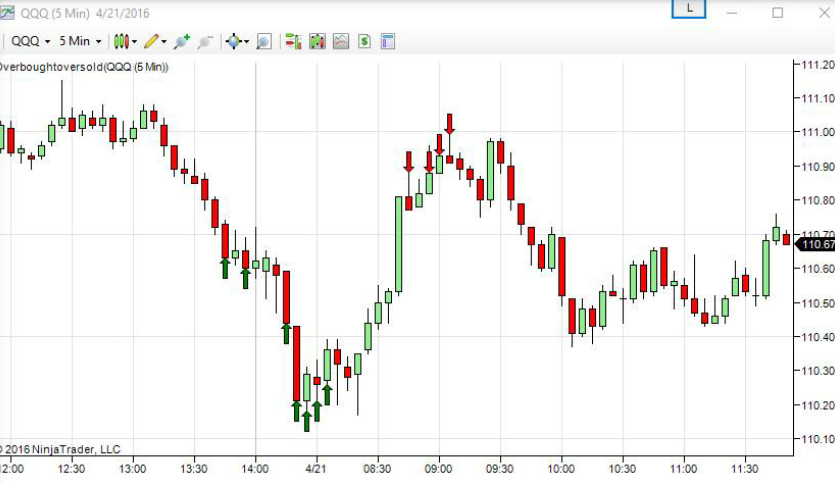This screenshot has height=483, width=835.
Task: Click the chart window icon in title bar
Action: (x=7, y=13)
